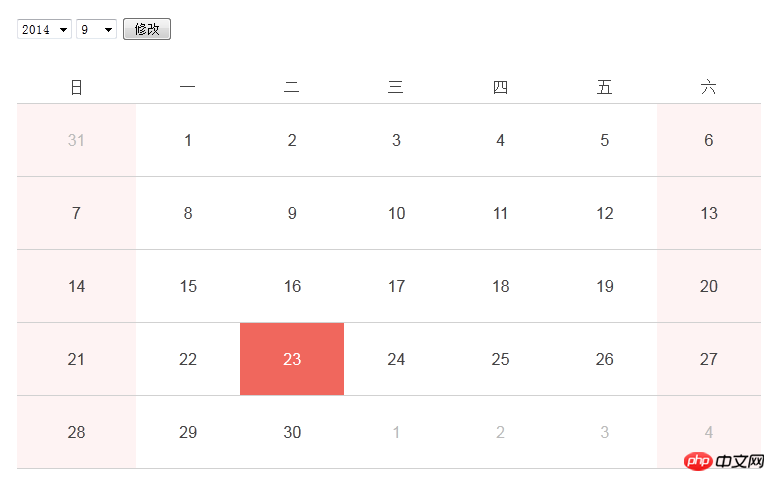
Task: Select the 日 weekday header
Action: (77, 87)
